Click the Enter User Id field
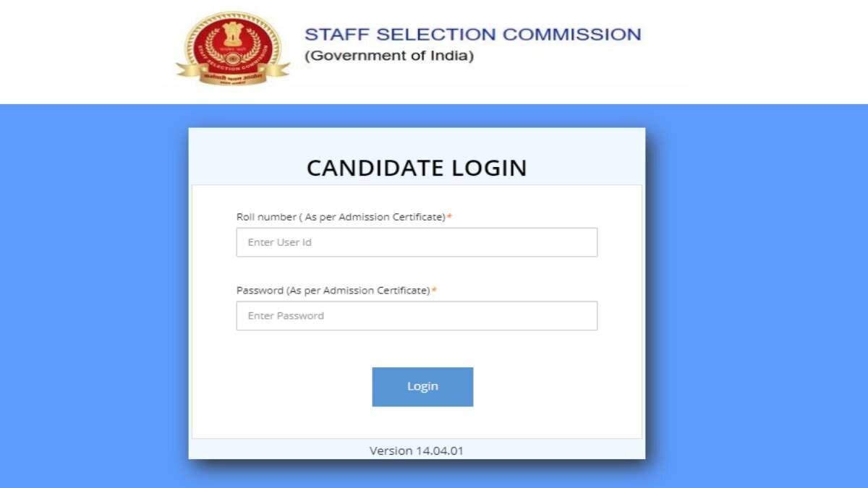 coord(417,242)
